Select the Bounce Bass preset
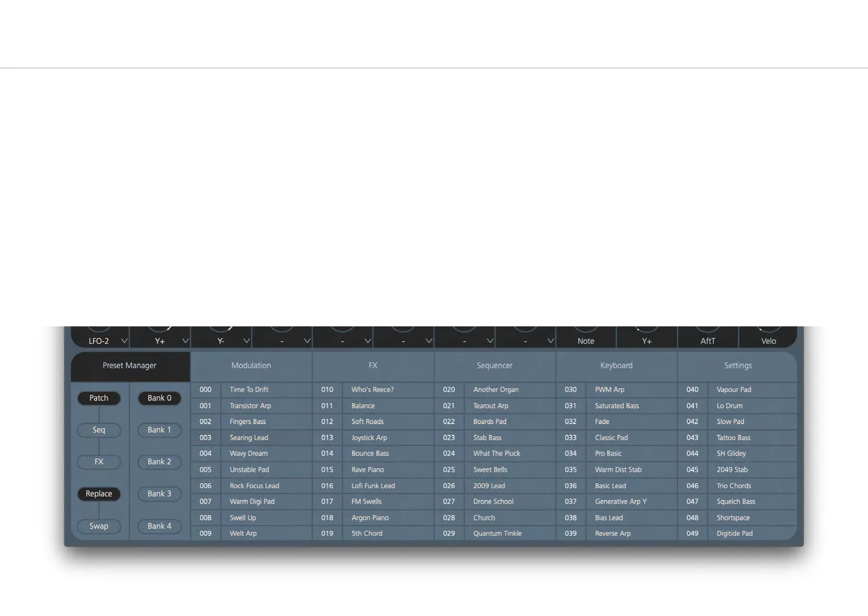868x616 pixels. pyautogui.click(x=373, y=454)
